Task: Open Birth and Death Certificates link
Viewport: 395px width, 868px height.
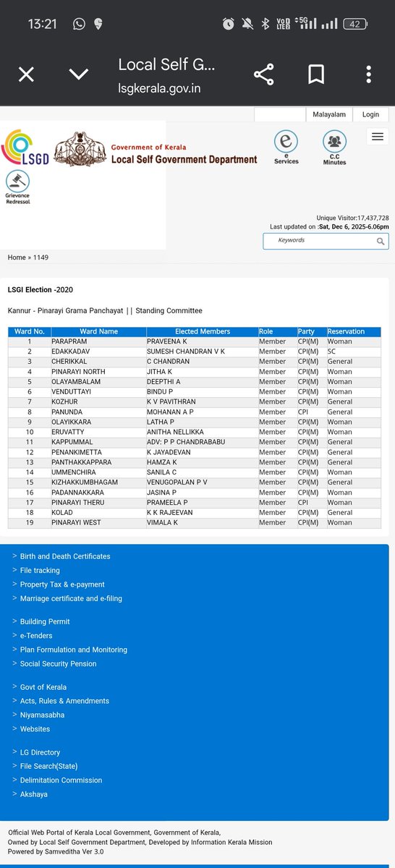Action: coord(65,556)
